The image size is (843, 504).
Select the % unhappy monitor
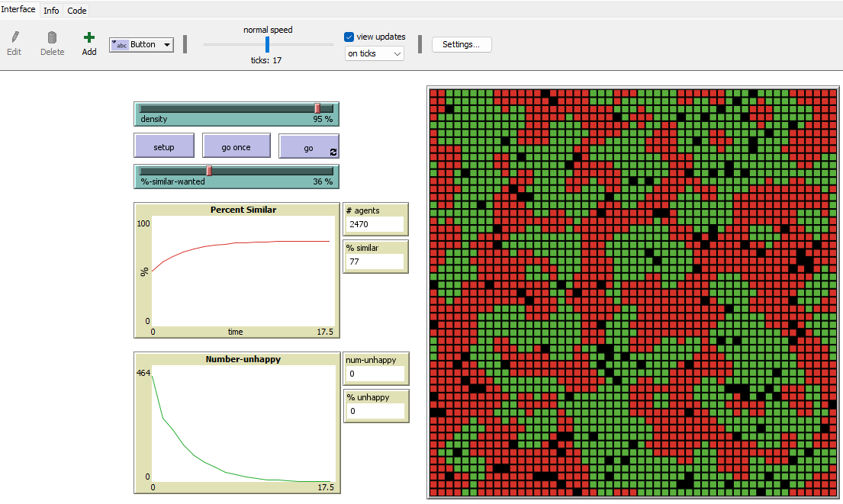pyautogui.click(x=375, y=405)
